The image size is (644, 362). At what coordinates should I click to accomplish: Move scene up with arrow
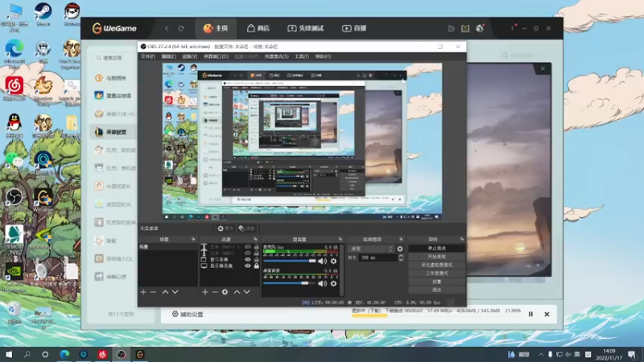pos(165,292)
